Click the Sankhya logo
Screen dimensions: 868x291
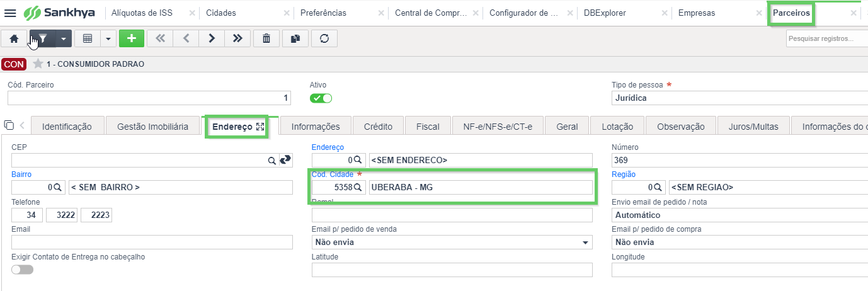[x=59, y=13]
